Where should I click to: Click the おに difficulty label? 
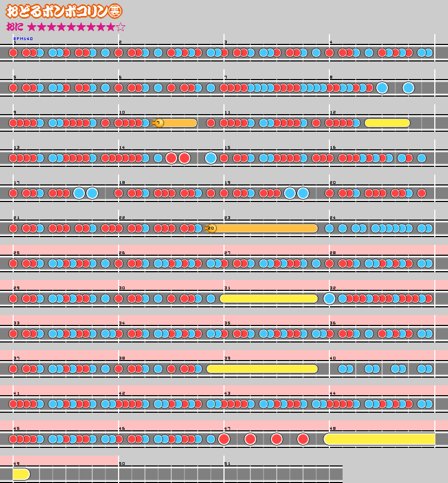coord(14,27)
